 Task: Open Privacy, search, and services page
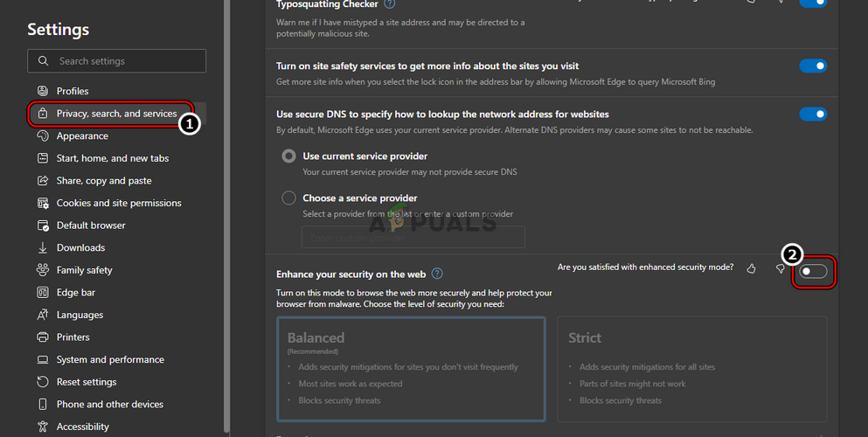(117, 114)
